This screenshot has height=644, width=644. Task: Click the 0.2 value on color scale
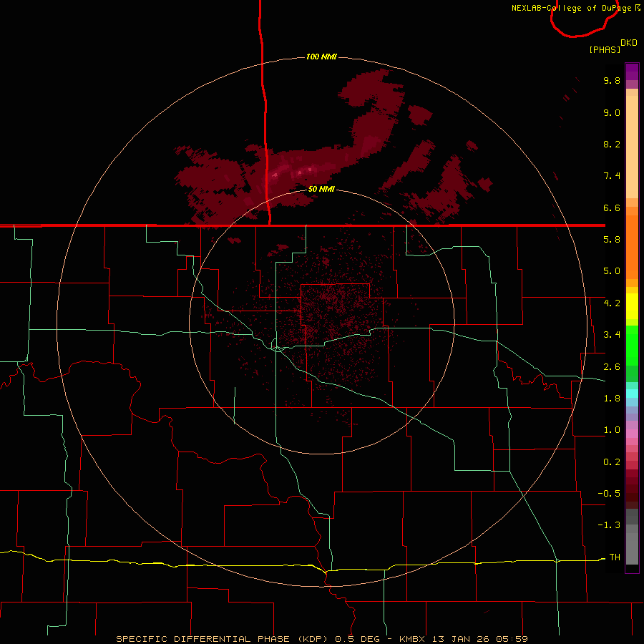pos(612,462)
